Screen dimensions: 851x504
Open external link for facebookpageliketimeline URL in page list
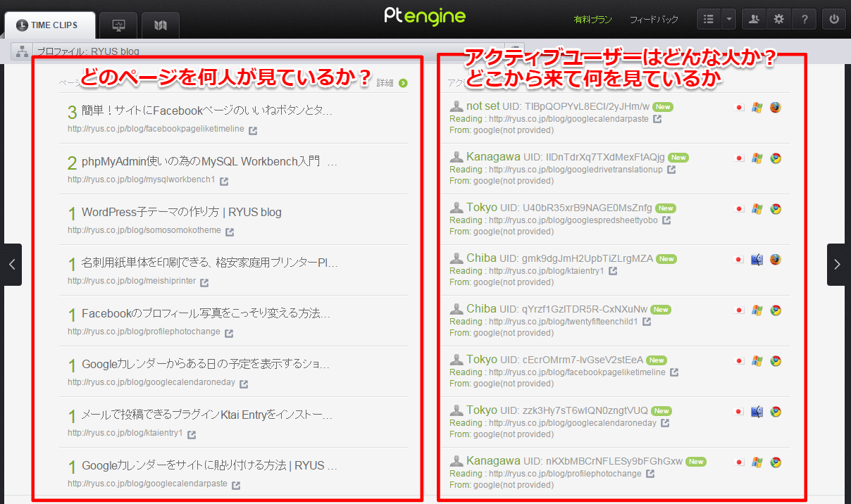coord(253,130)
